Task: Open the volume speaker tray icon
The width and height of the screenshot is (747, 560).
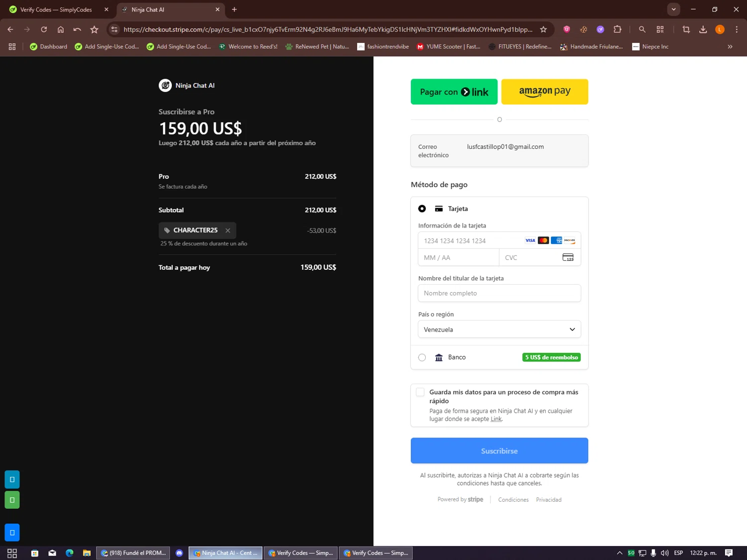Action: [x=664, y=553]
